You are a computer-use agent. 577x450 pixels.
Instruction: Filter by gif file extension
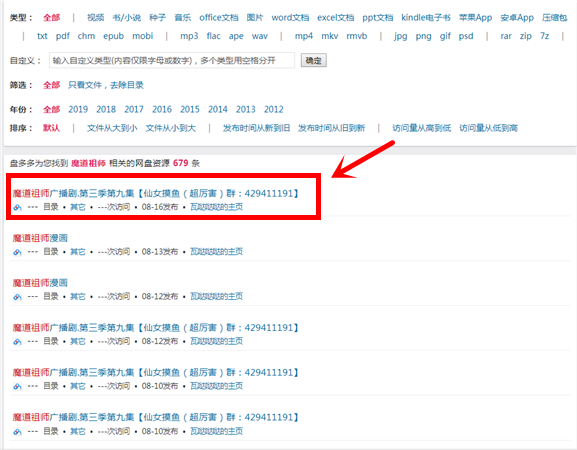click(x=445, y=36)
